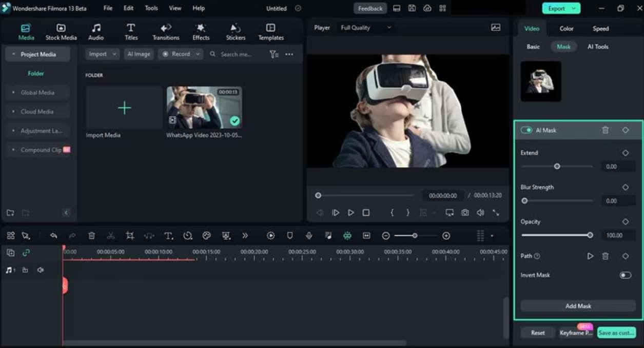Click the voiceover microphone icon

coord(309,236)
